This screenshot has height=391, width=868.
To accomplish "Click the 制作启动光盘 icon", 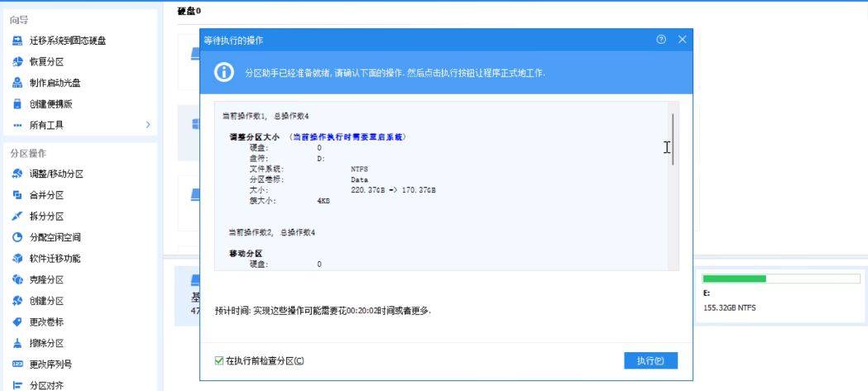I will 17,83.
